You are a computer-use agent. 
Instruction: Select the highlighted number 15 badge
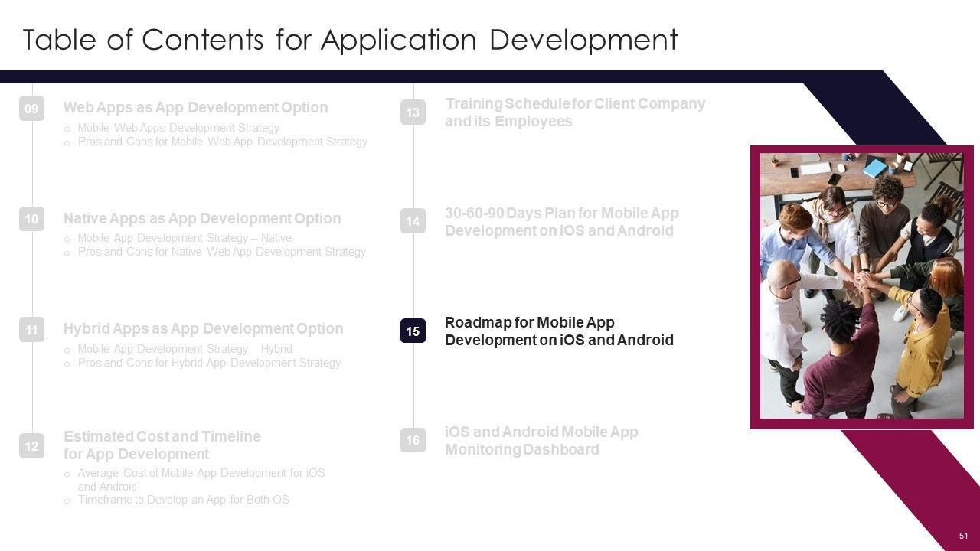pos(413,331)
